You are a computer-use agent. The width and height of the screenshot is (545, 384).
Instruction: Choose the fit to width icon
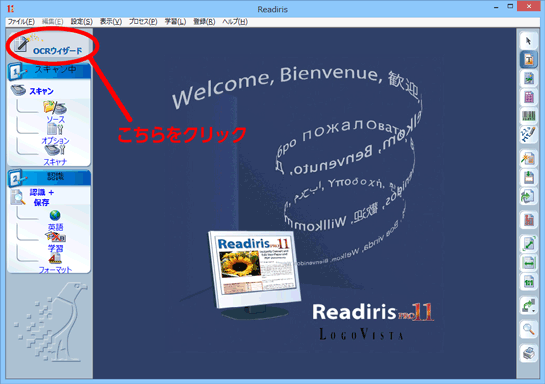(x=528, y=263)
